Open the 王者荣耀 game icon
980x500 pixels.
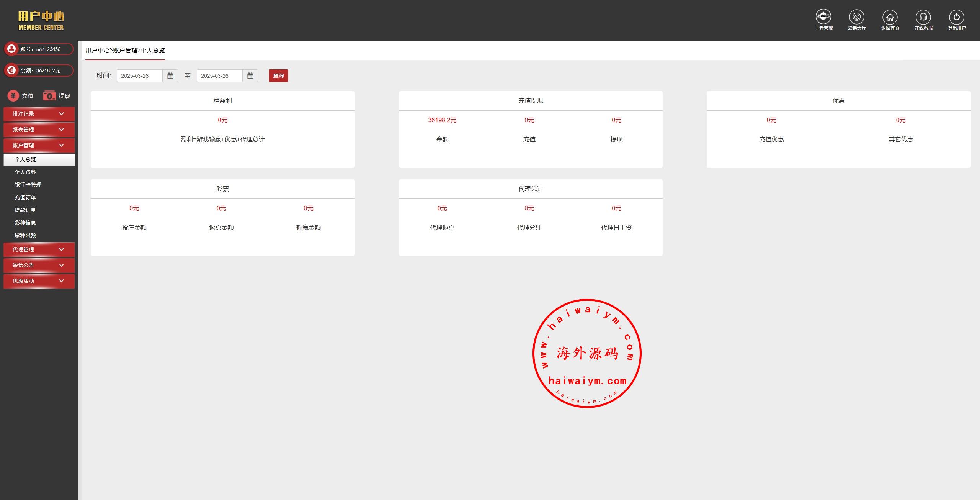[x=823, y=17]
